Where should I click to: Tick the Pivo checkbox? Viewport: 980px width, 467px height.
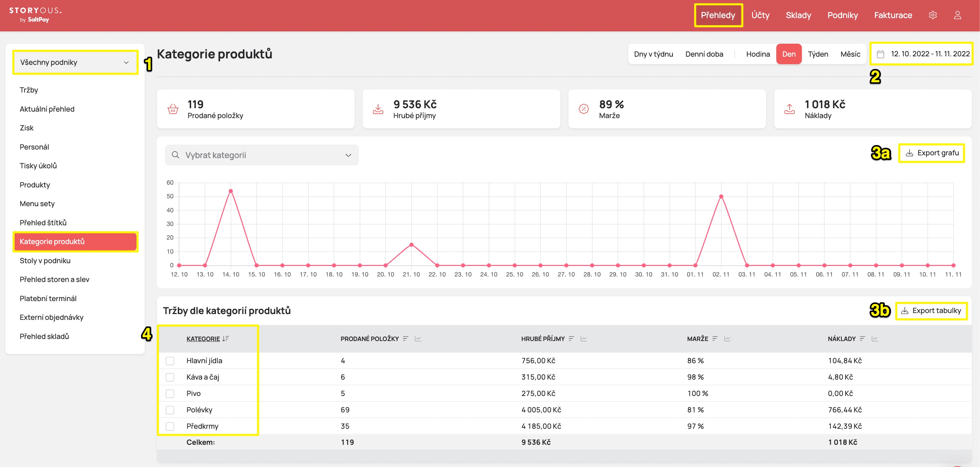pyautogui.click(x=170, y=393)
